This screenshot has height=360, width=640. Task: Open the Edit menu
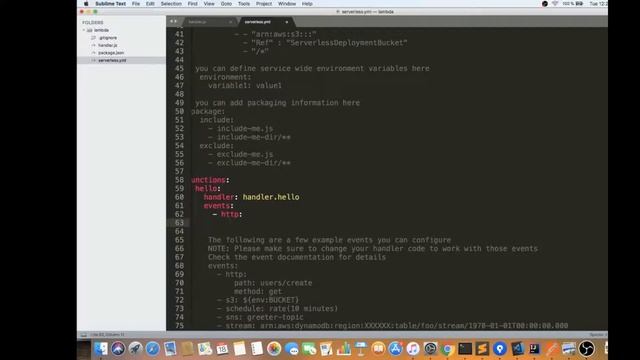coord(150,4)
